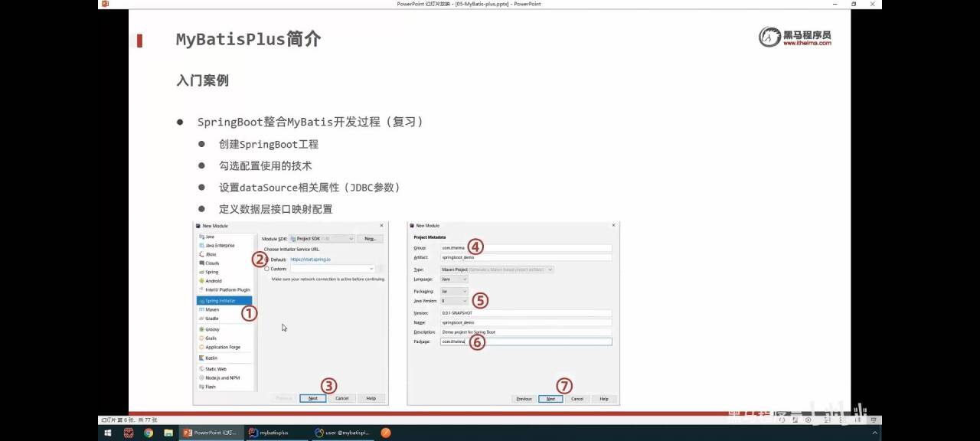Screen dimensions: 980x441
Task: Click Cancel in left New Module dialog
Action: coord(342,398)
